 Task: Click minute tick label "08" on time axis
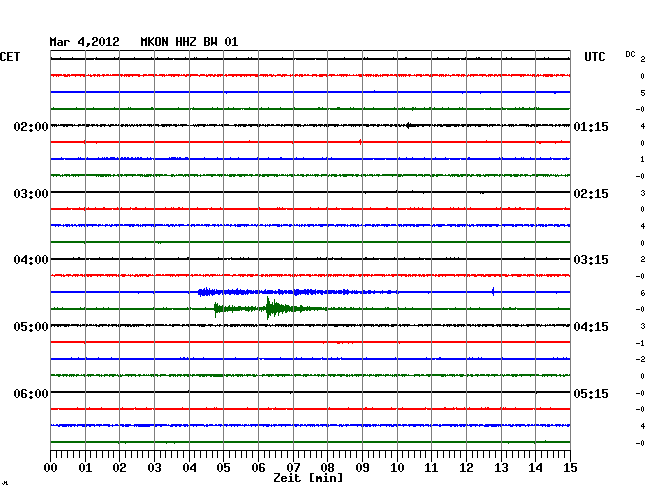coord(327,468)
